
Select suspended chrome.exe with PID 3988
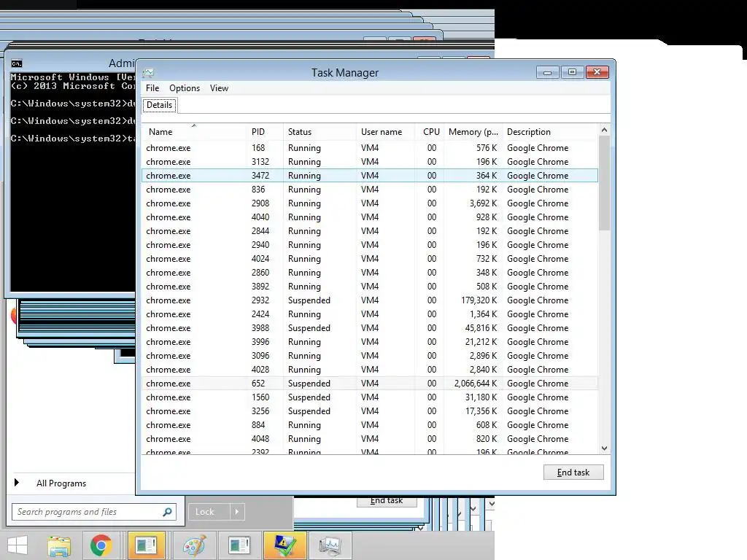[370, 328]
